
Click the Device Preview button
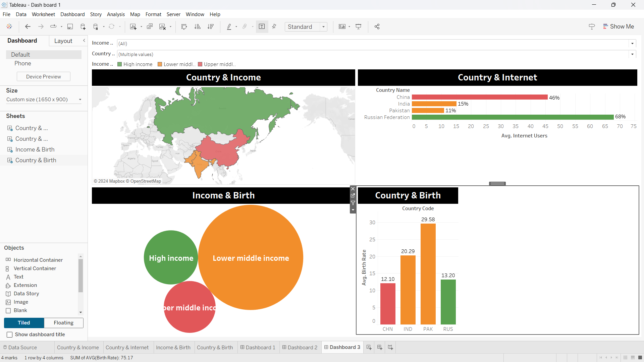coord(44,77)
